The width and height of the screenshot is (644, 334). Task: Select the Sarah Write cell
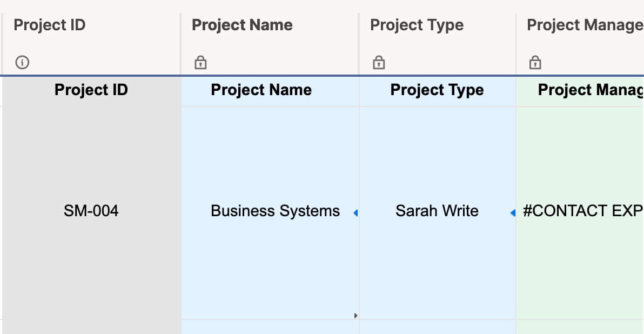(x=437, y=211)
